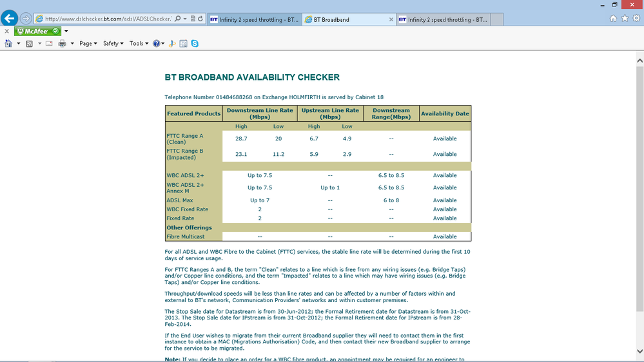644x362 pixels.
Task: Click the '6 to 8' downstream range value
Action: 391,200
